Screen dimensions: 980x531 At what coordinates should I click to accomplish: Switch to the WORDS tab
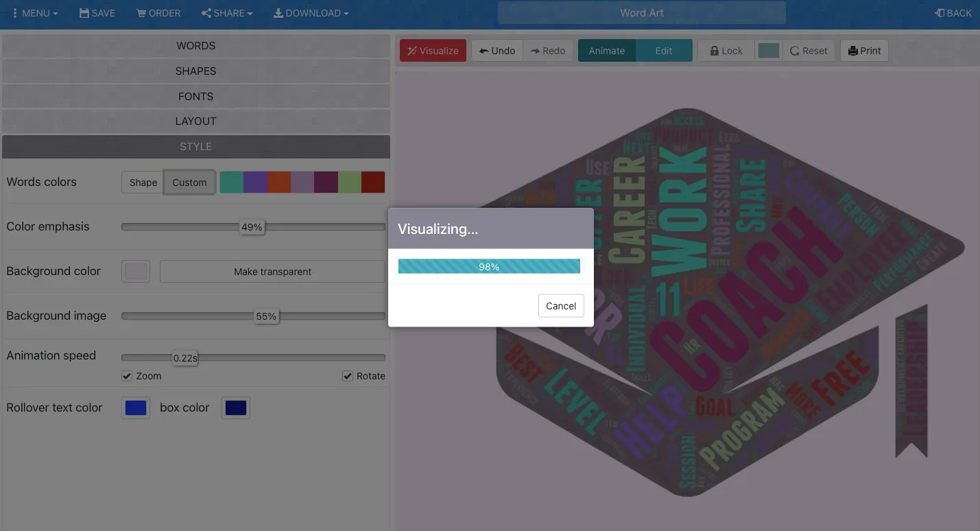pyautogui.click(x=195, y=45)
